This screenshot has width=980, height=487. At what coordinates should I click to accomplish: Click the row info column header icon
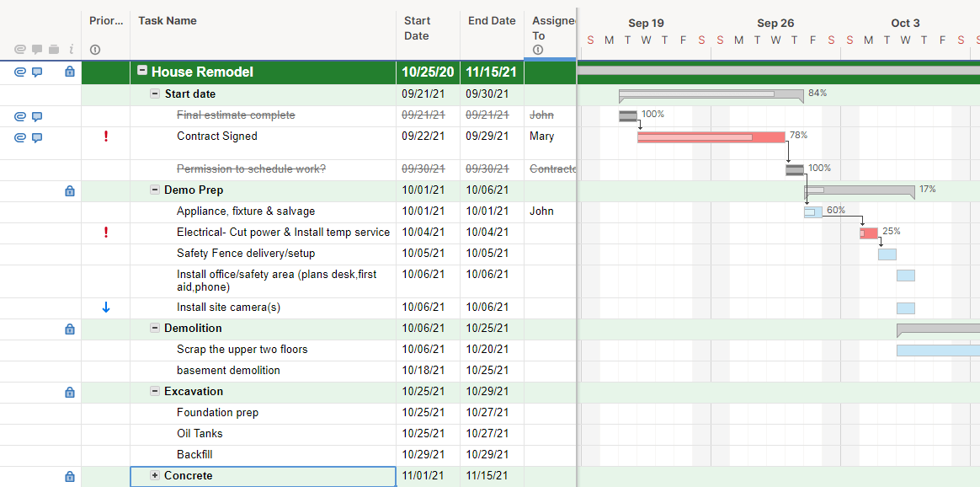click(x=72, y=50)
